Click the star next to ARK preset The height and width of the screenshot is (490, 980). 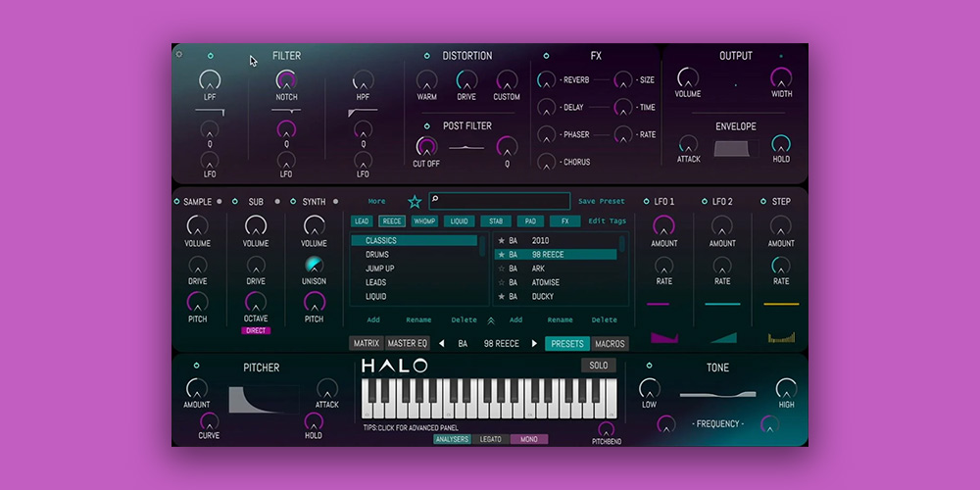[x=501, y=269]
